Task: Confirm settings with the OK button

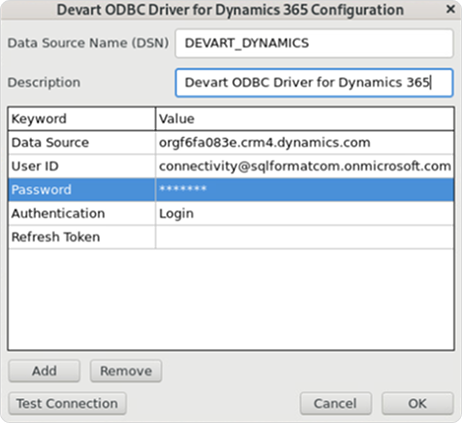Action: tap(418, 404)
